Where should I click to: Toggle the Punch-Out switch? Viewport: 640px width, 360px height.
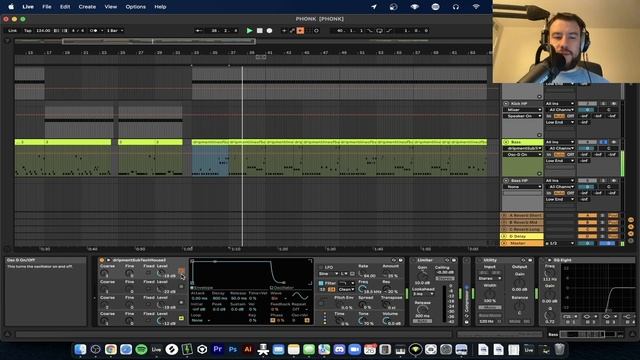pos(389,31)
